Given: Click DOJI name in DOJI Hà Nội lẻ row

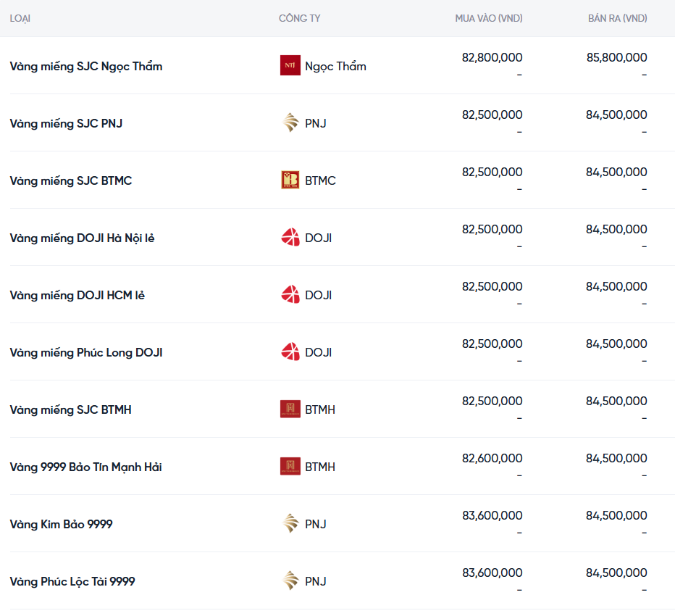Looking at the screenshot, I should (x=318, y=238).
